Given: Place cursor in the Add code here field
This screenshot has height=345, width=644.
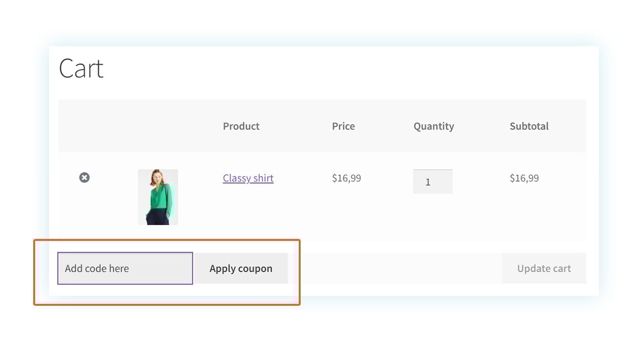Looking at the screenshot, I should point(125,268).
